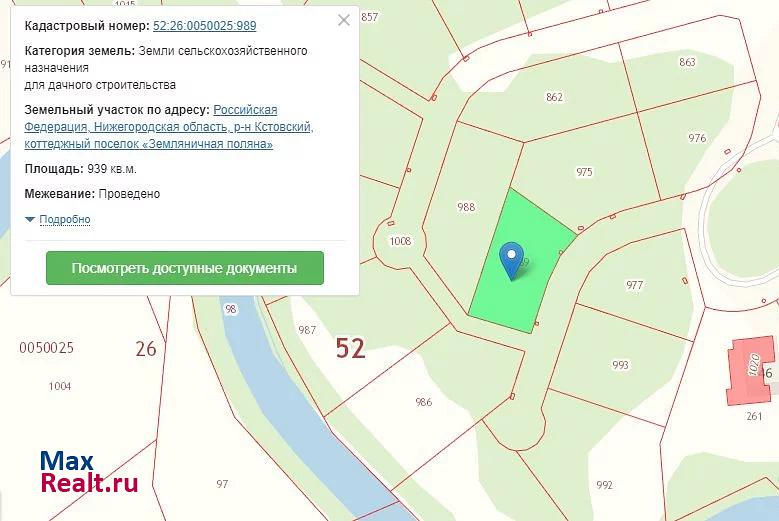
Task: Click parcel 987 on the map
Action: point(307,330)
